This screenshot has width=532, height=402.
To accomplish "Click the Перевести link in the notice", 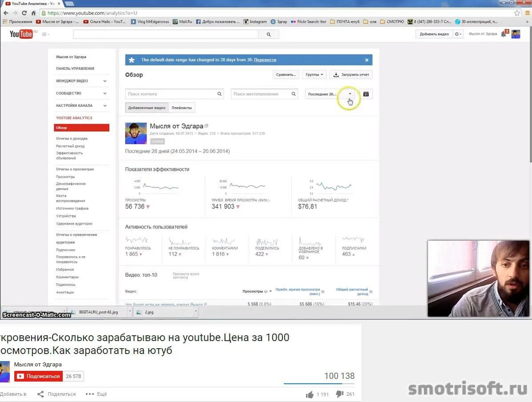I will pos(265,60).
